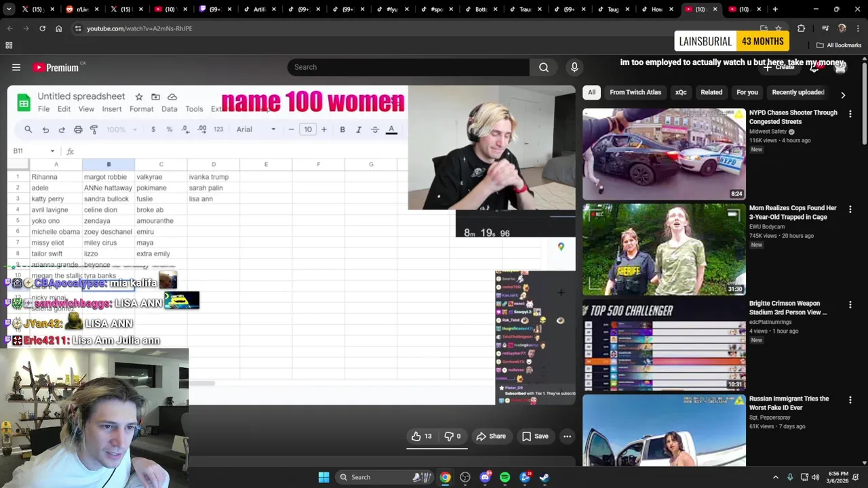868x488 pixels.
Task: Open the NYPD Chases Shooter video title
Action: click(793, 117)
